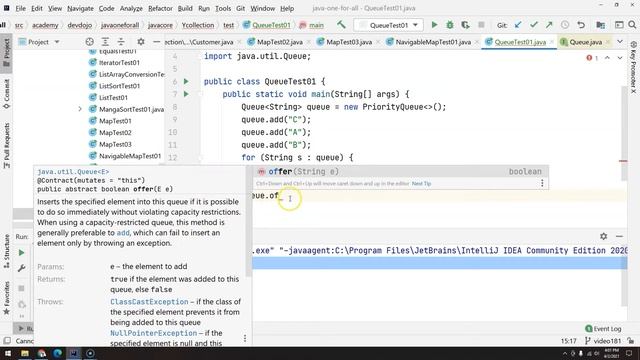Open the Pull Requests tool window
Image resolution: width=640 pixels, height=360 pixels.
[x=7, y=146]
